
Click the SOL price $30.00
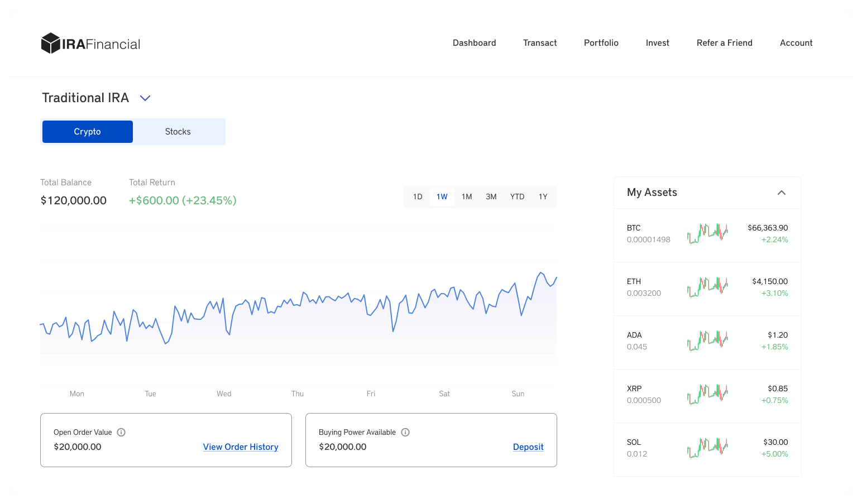pyautogui.click(x=775, y=442)
